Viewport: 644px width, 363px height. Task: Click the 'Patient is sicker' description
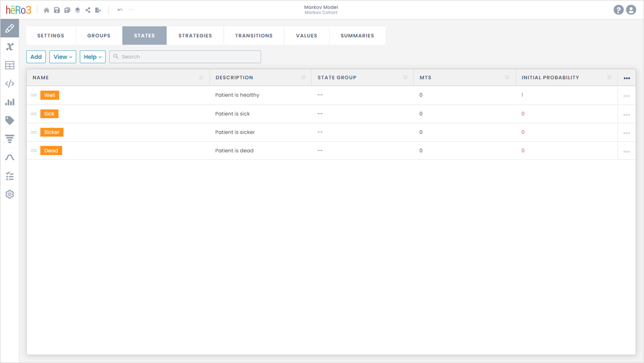coord(235,132)
